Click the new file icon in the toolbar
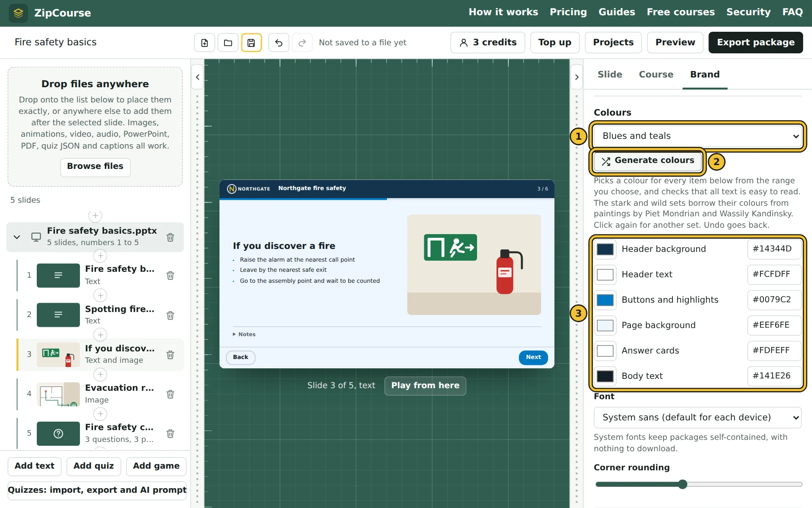The width and height of the screenshot is (812, 508). [204, 42]
